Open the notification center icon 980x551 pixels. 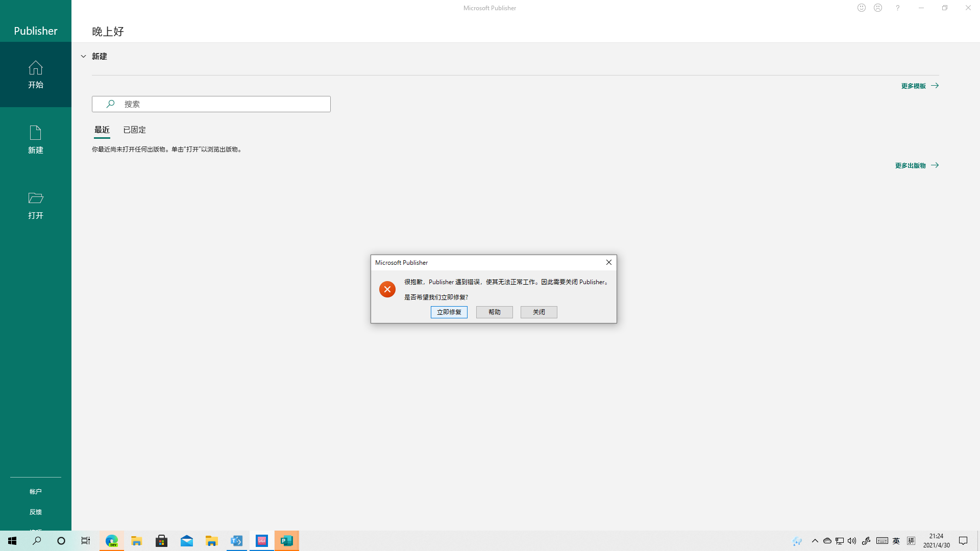[963, 541]
